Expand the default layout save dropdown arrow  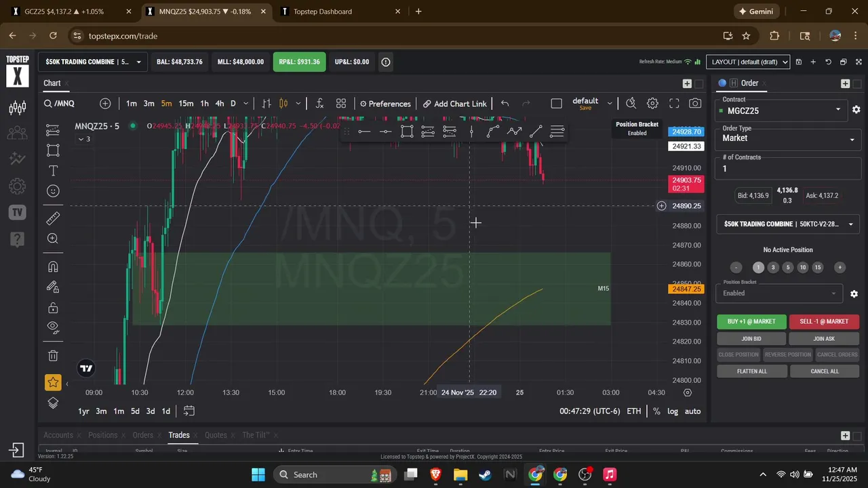(x=610, y=104)
